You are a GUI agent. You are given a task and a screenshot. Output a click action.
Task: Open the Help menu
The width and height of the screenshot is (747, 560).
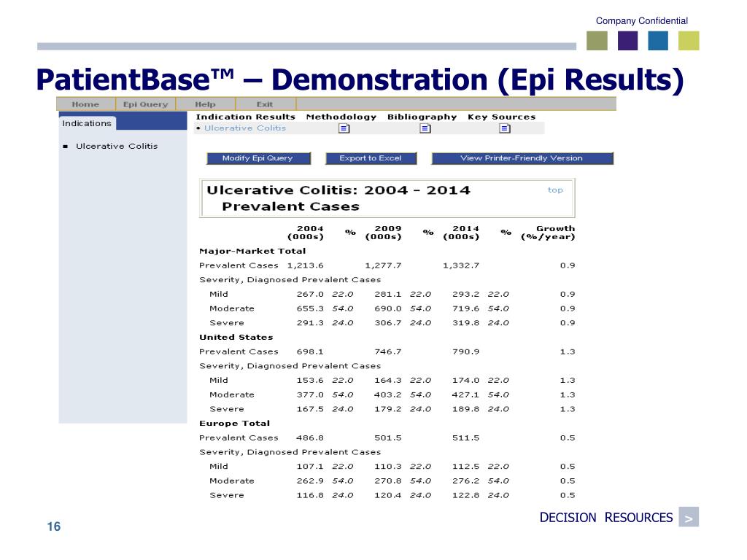click(x=205, y=104)
